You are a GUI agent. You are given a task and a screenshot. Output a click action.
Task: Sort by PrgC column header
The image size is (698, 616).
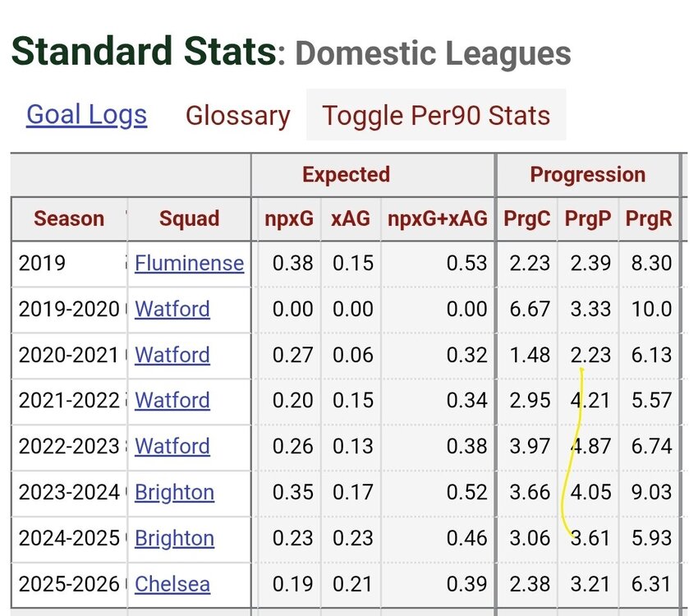coord(526,218)
